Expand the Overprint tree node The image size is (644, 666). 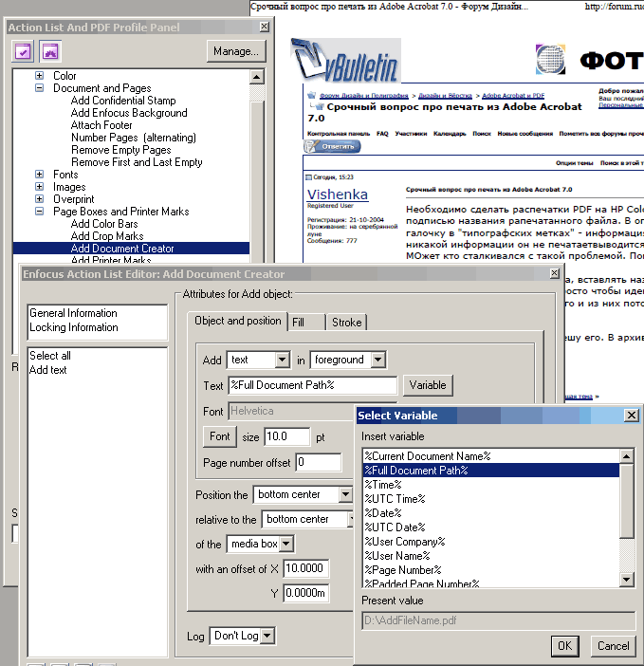pyautogui.click(x=40, y=199)
